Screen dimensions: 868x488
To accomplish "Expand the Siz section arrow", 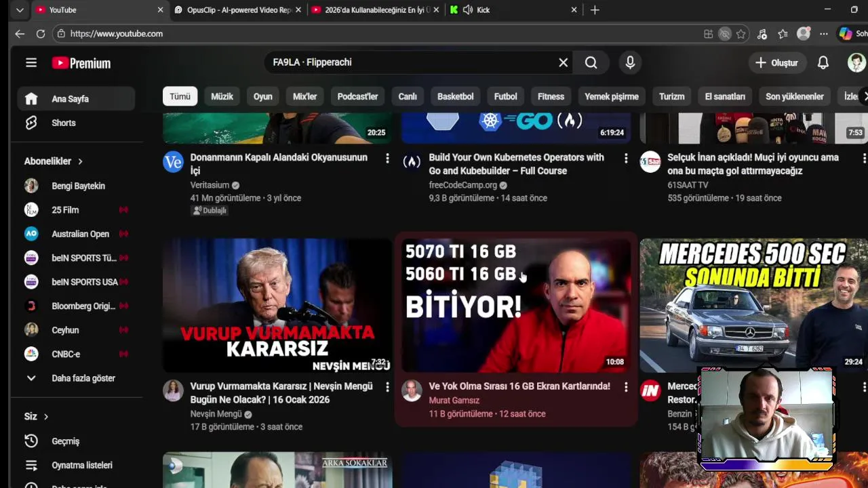I will pos(46,417).
